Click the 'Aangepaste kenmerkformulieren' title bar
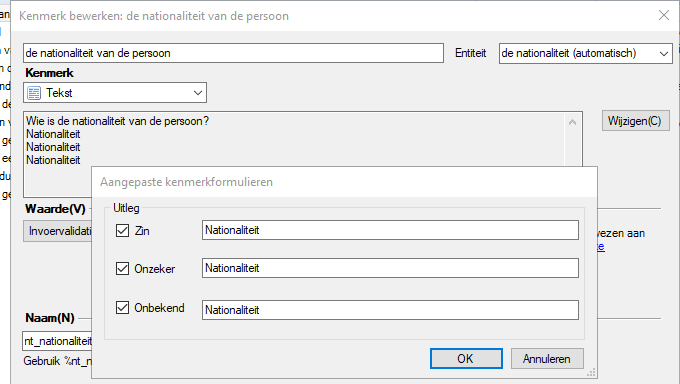Viewport: 680px width, 384px height. click(344, 182)
